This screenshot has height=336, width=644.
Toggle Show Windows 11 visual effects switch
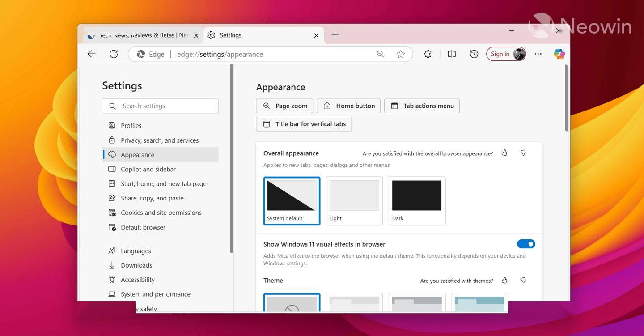pos(526,244)
